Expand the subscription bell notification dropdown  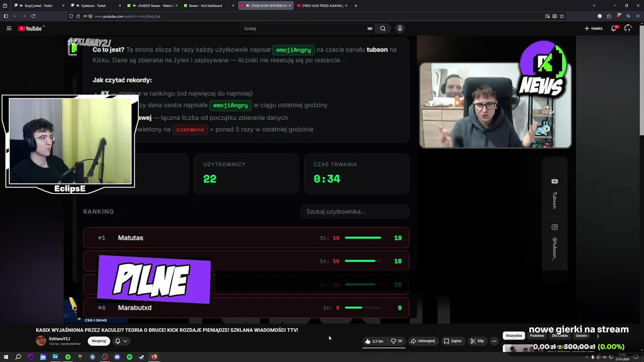[121, 341]
